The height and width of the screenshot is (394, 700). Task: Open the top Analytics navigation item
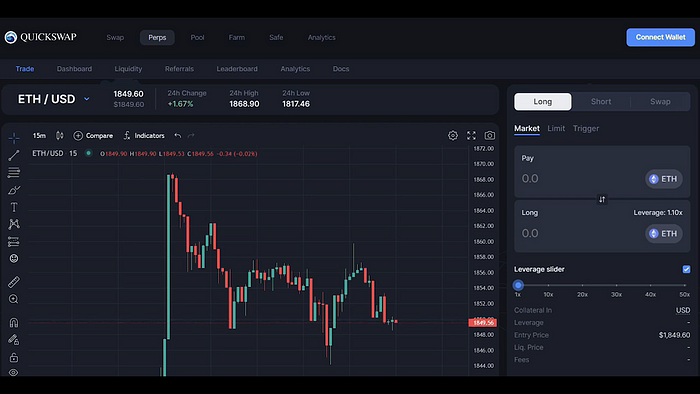(321, 37)
